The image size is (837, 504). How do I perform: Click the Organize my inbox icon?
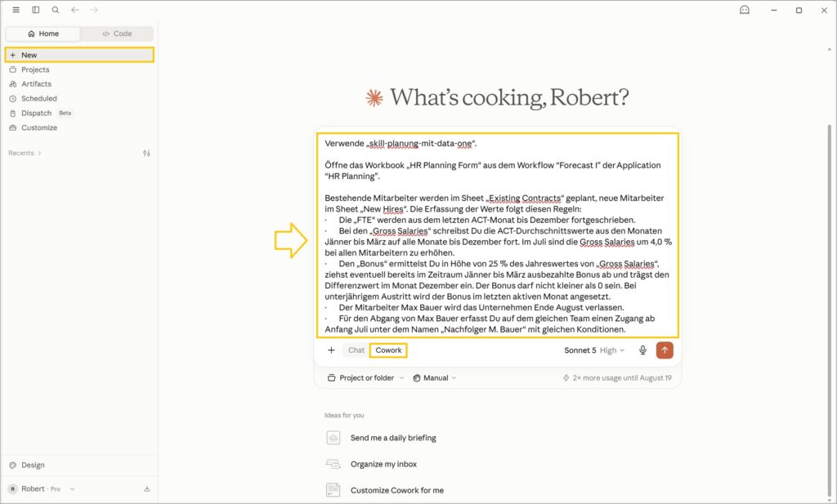(x=333, y=464)
